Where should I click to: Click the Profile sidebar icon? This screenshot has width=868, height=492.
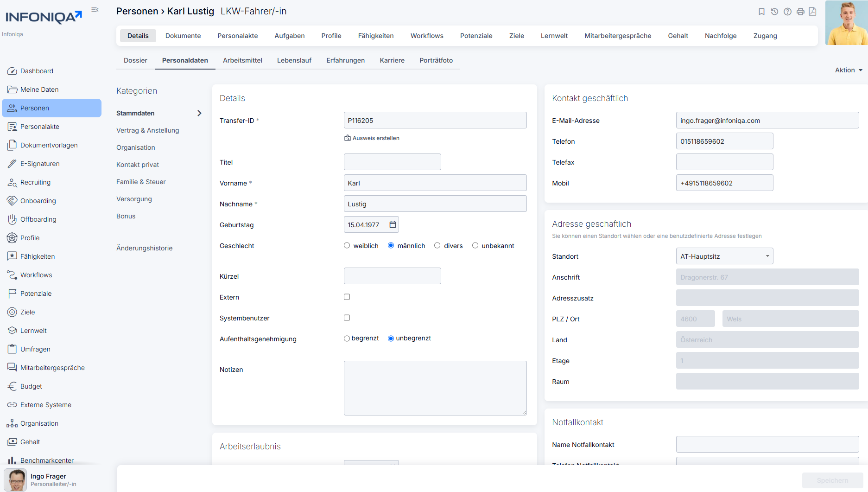point(12,238)
